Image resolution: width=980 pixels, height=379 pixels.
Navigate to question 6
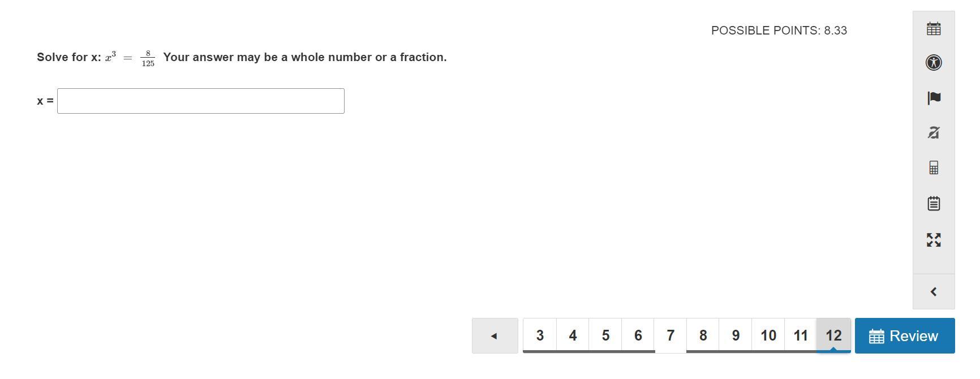pyautogui.click(x=638, y=335)
